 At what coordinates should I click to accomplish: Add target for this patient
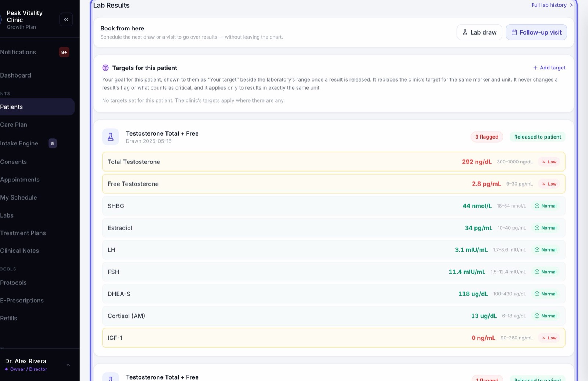pyautogui.click(x=549, y=68)
